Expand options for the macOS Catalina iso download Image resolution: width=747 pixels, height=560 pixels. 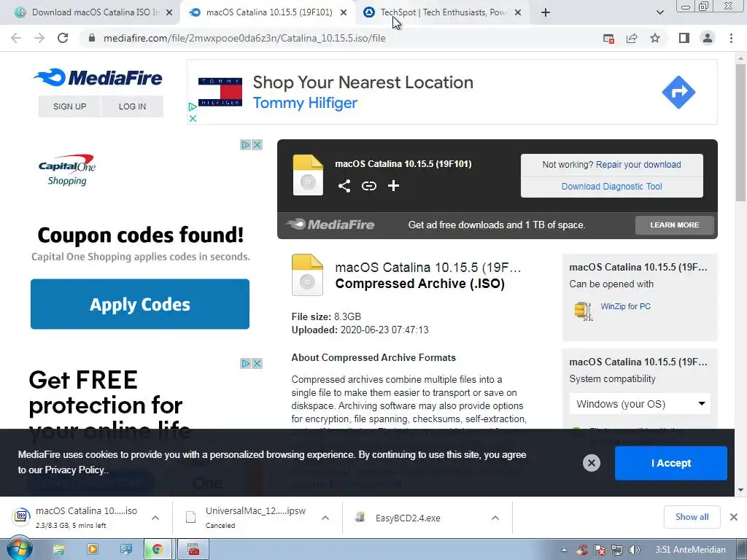[155, 518]
